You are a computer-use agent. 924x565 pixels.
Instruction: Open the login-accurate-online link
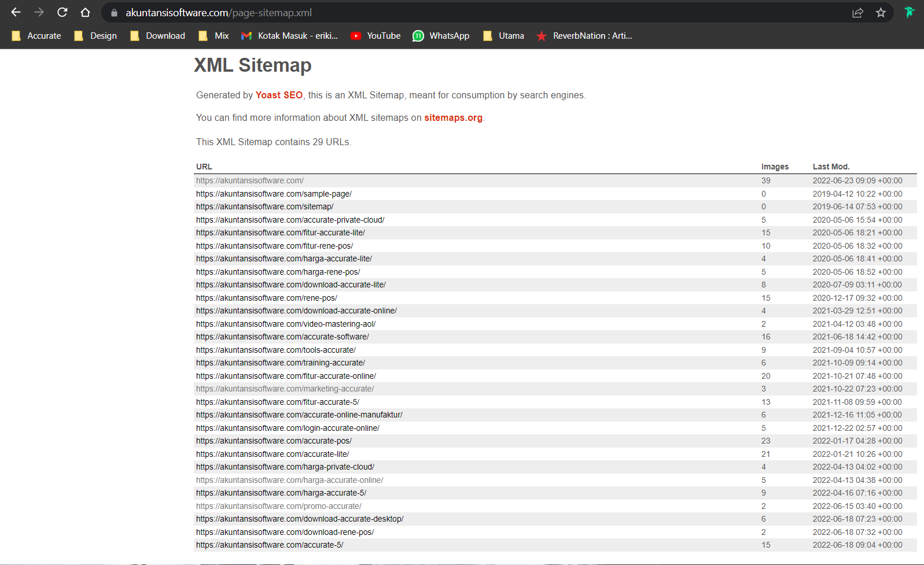tap(288, 429)
